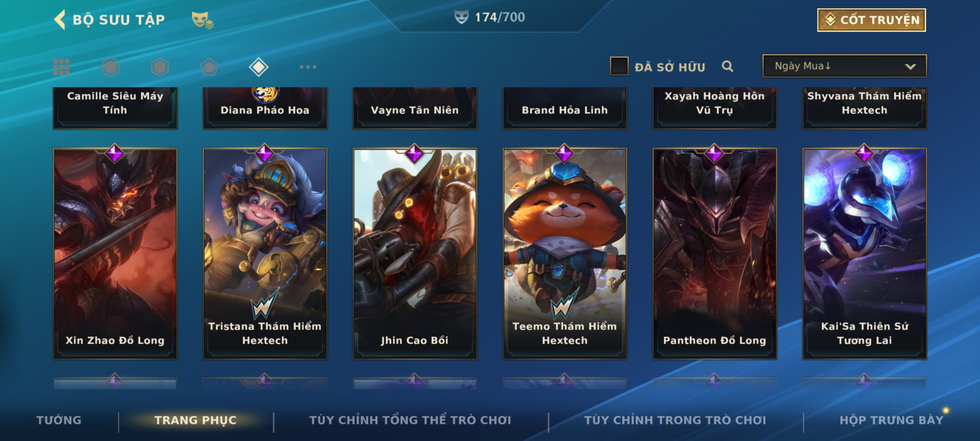Open Tùy Chỉnh Tổng Thể Trò Chơi tab

[410, 420]
